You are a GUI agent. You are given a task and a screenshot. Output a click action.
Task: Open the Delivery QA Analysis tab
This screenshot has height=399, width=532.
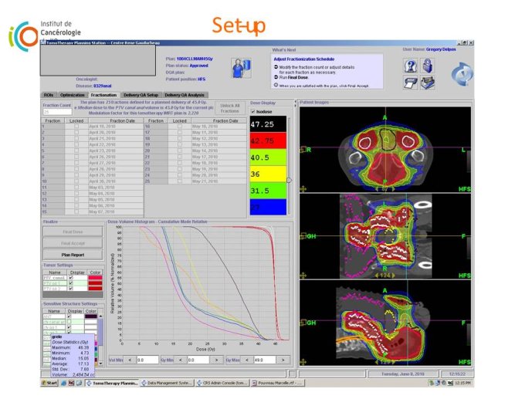pos(185,95)
